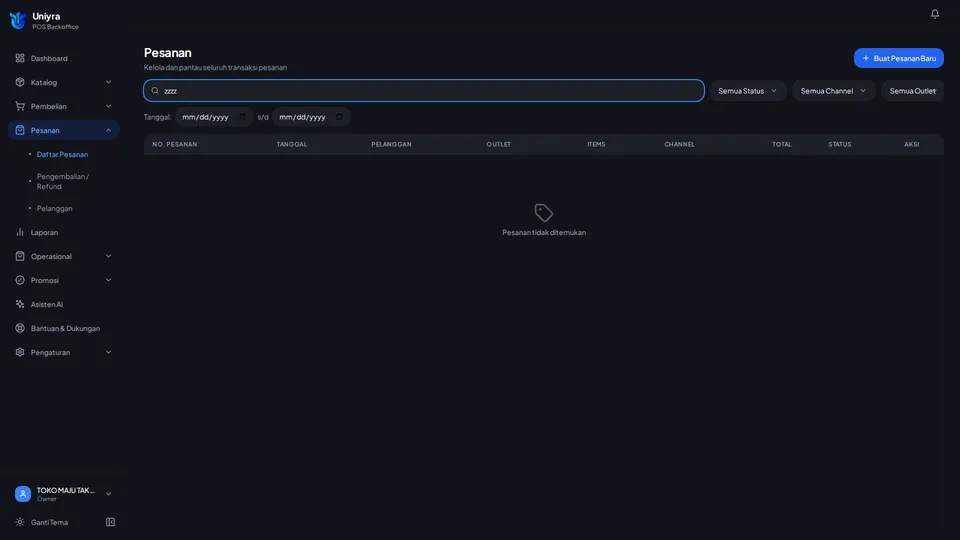The image size is (960, 540).
Task: Click the Bantuan & Dukungan lifebuoy icon
Action: (x=20, y=328)
